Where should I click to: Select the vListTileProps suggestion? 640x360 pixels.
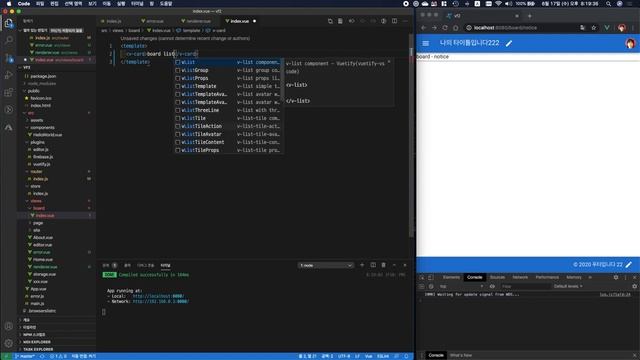pyautogui.click(x=227, y=150)
